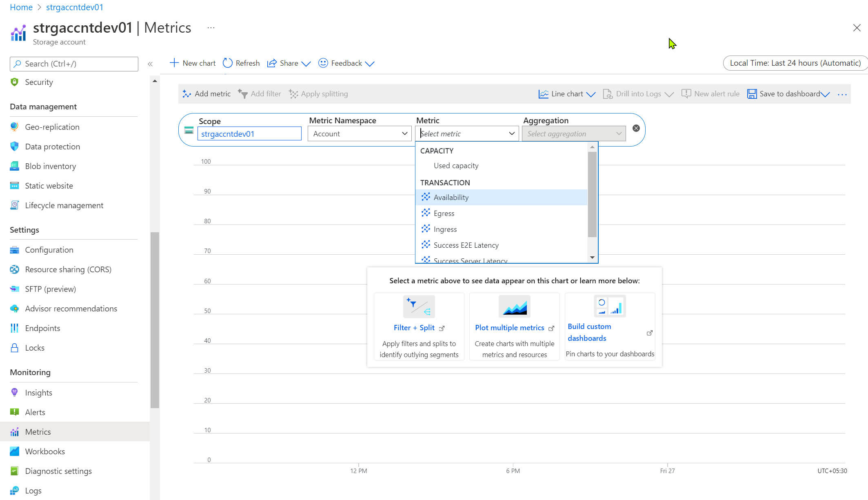
Task: Click the Add metric icon button
Action: point(206,94)
